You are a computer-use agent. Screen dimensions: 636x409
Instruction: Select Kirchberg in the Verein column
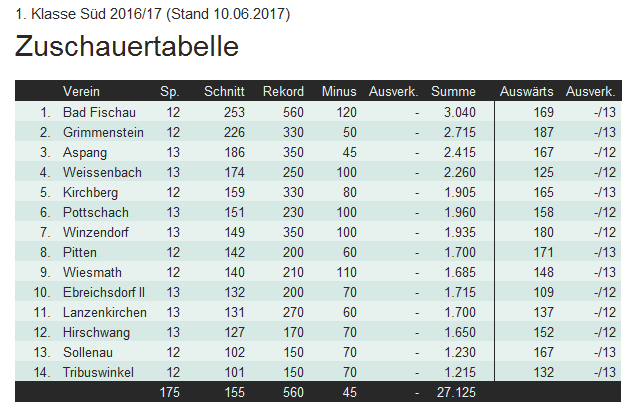point(90,192)
